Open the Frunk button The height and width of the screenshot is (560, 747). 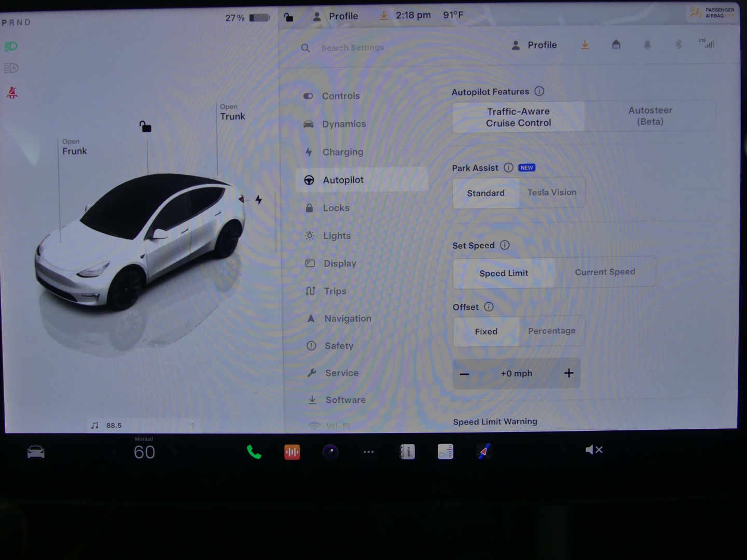click(74, 147)
